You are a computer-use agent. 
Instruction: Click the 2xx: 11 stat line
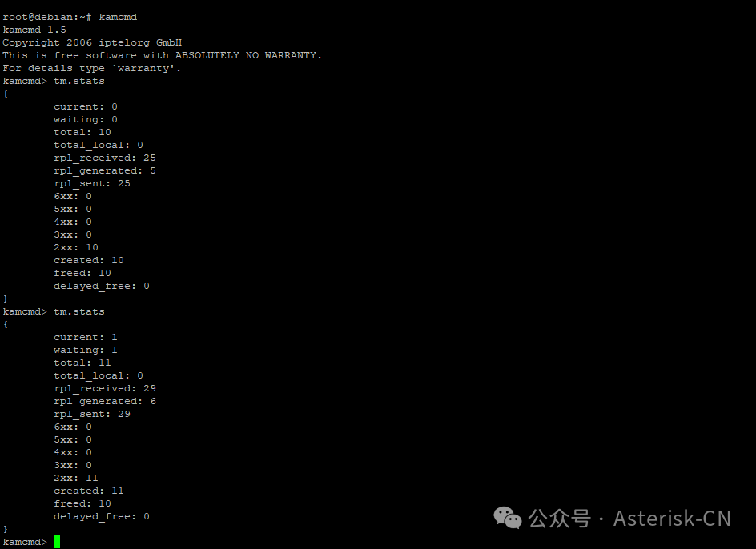[x=76, y=478]
